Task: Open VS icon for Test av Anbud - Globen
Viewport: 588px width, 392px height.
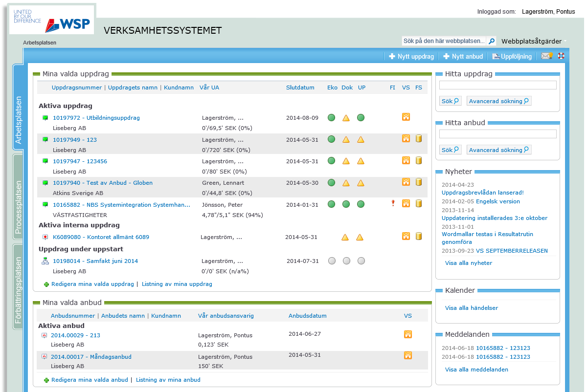Action: (x=406, y=182)
